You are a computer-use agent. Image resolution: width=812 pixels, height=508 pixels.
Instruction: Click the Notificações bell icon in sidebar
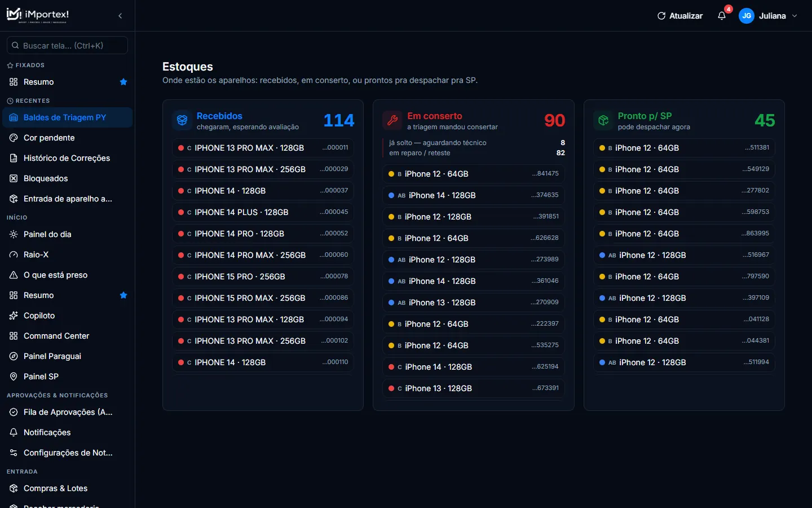click(x=14, y=432)
